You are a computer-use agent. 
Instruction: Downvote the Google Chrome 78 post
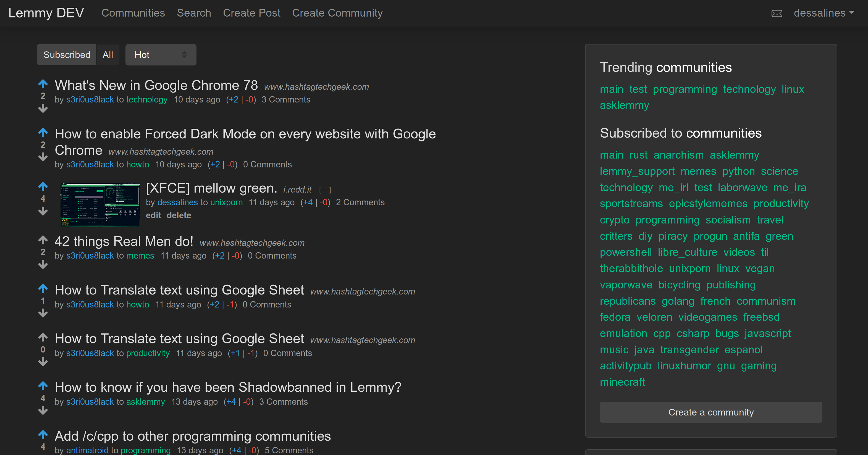[43, 109]
